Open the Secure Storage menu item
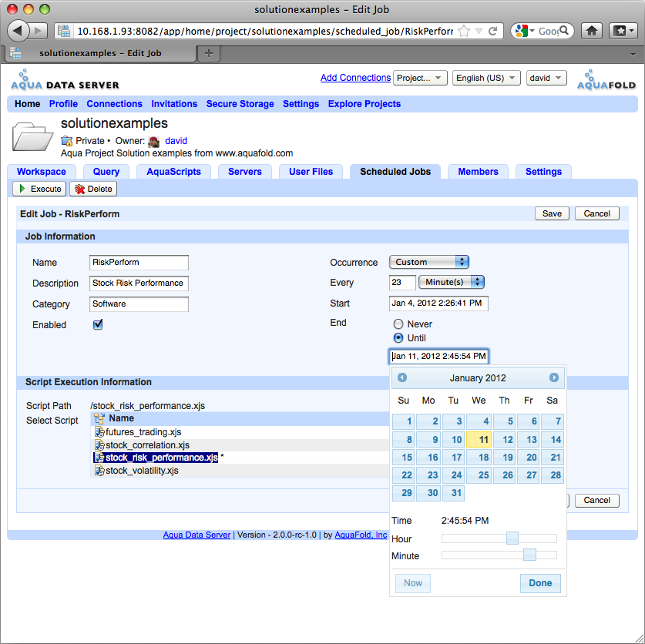The height and width of the screenshot is (644, 645). [240, 104]
